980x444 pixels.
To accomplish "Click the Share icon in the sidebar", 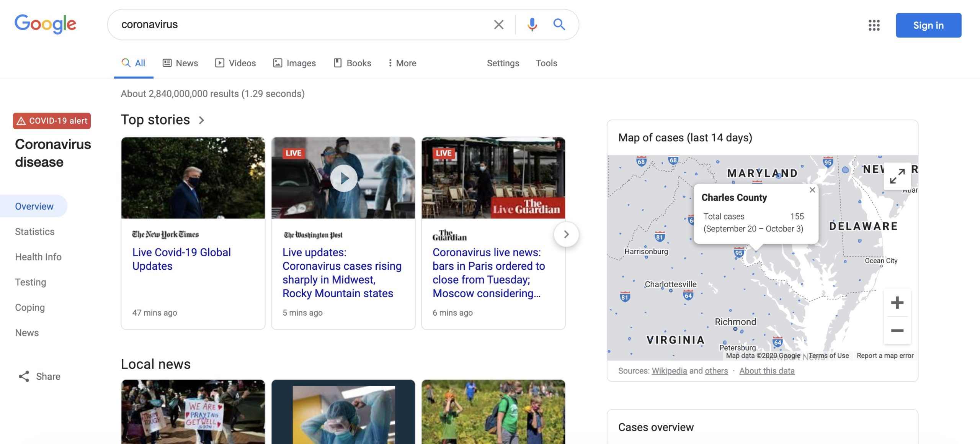I will (x=24, y=376).
